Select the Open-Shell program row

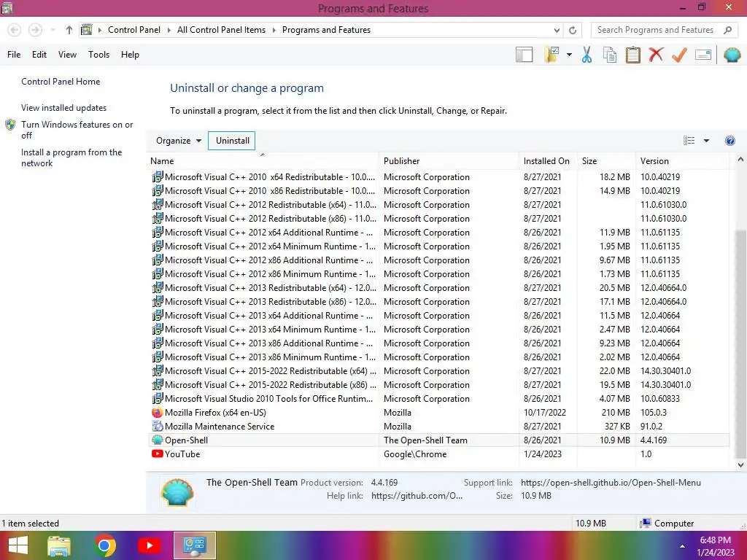pyautogui.click(x=438, y=440)
